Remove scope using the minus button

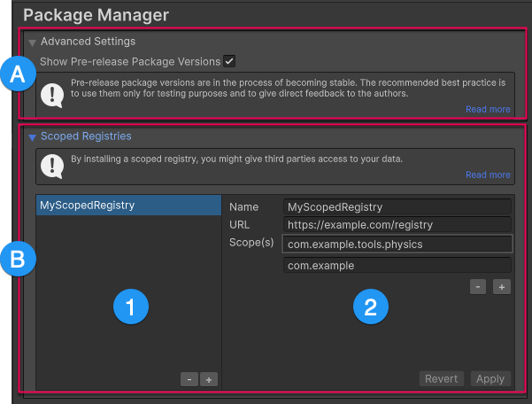478,287
